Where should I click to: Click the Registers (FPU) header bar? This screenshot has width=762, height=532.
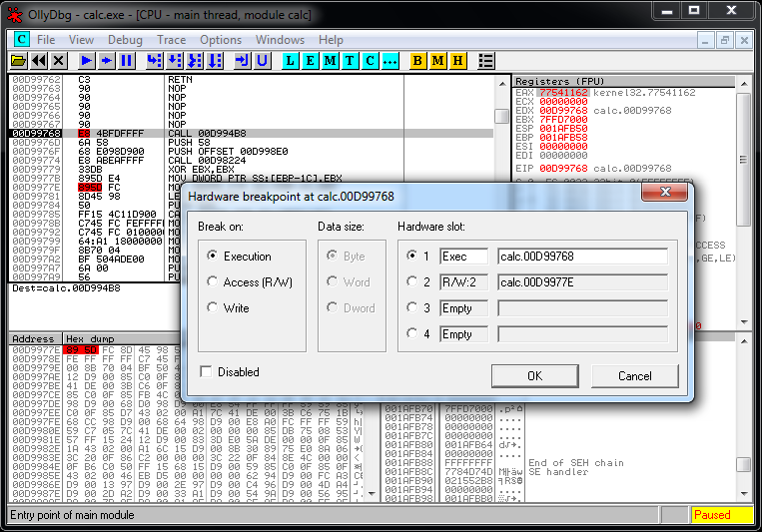624,81
